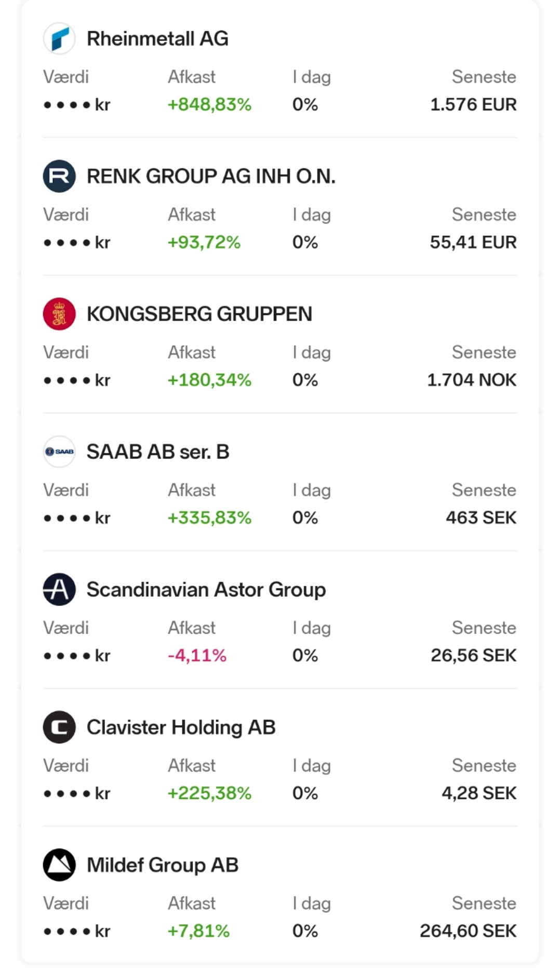Tap the Scandinavian Astor Group logo icon
Image resolution: width=560 pixels, height=968 pixels.
point(59,590)
